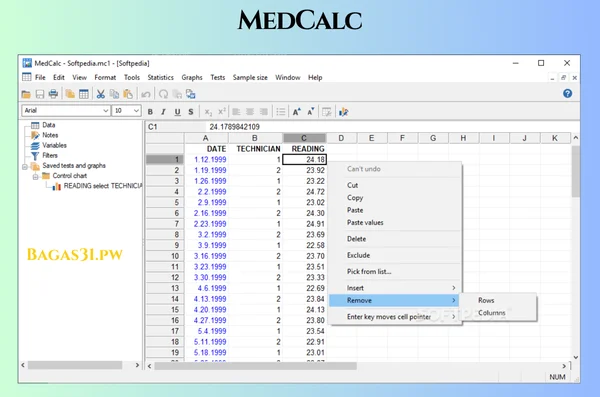
Task: Click the format spreadsheet icon
Action: [327, 112]
